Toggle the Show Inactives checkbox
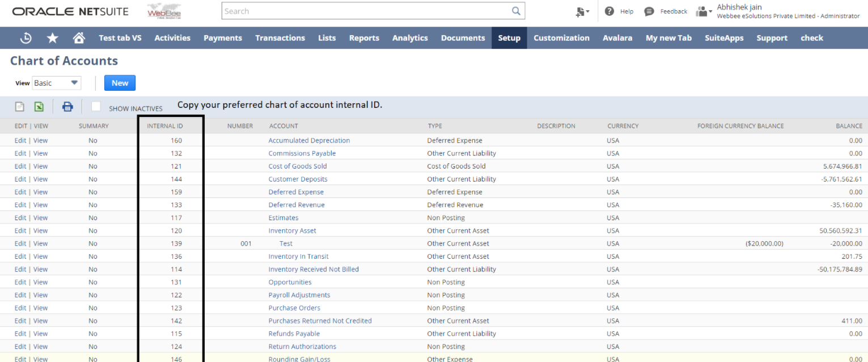The height and width of the screenshot is (362, 868). coord(96,107)
